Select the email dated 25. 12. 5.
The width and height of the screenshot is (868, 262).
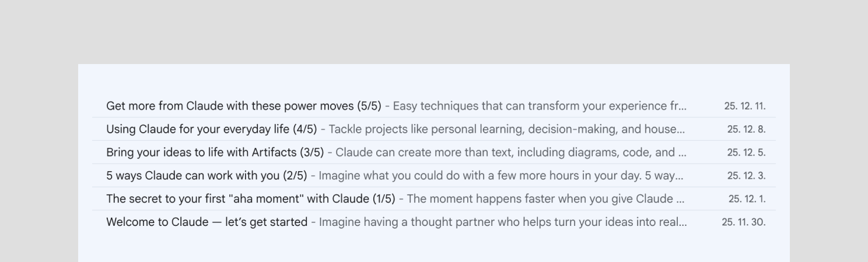pyautogui.click(x=746, y=153)
